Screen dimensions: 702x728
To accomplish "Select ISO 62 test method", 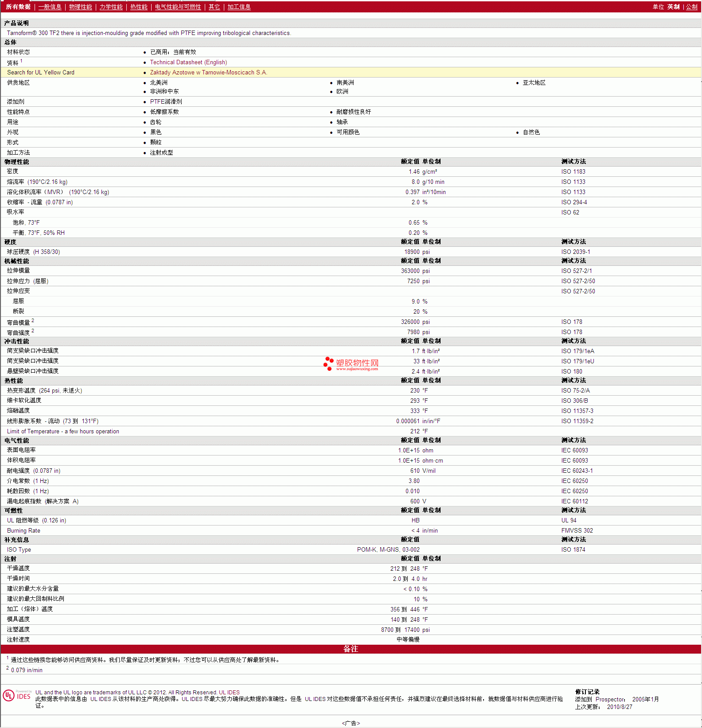I will (570, 213).
